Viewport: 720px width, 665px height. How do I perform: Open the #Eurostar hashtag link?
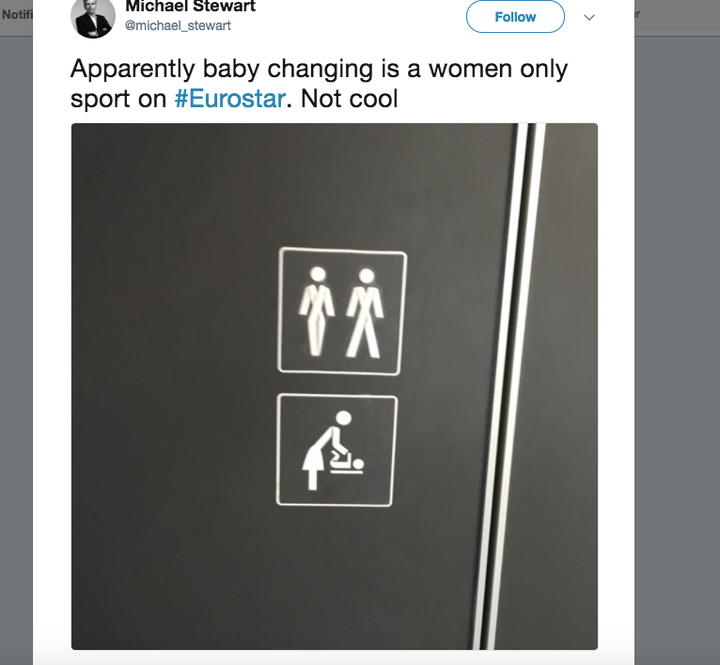[x=230, y=99]
